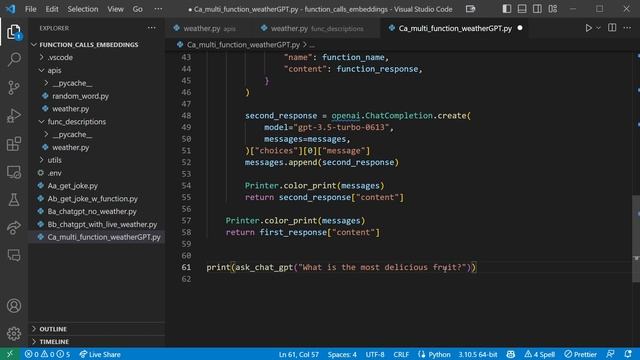Open Ab_get_joke_w_function.py file
Viewport: 640px width, 360px height.
tap(93, 199)
